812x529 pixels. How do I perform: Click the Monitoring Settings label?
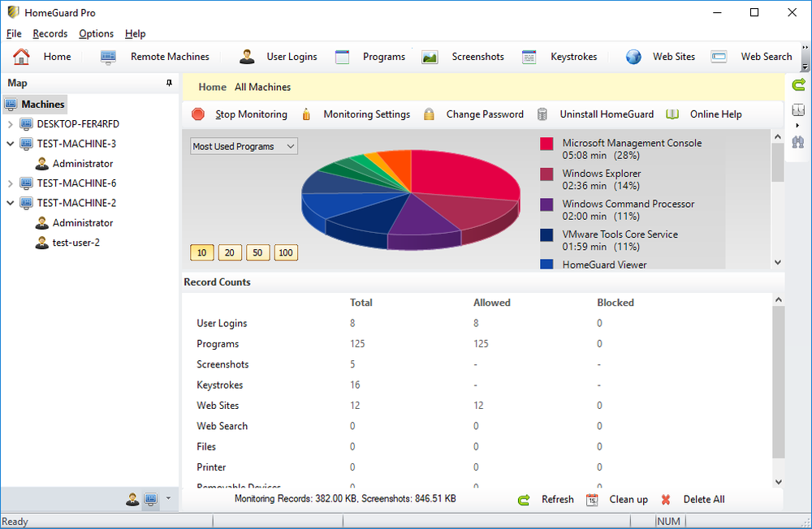367,114
